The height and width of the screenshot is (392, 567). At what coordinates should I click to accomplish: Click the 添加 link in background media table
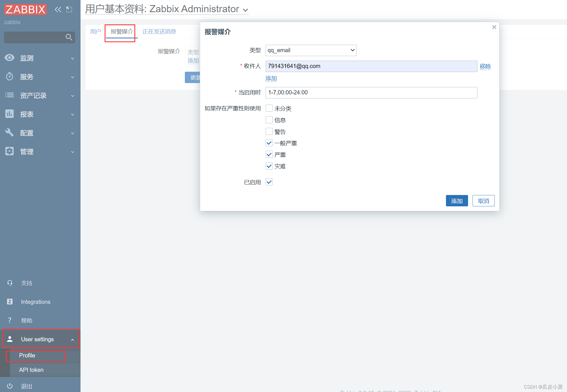coord(193,61)
